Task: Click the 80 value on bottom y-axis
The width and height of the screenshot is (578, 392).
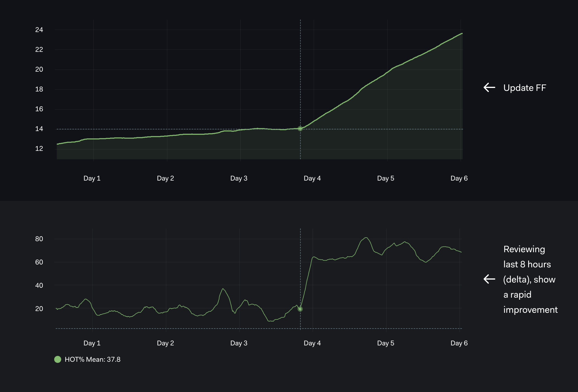Action: (39, 239)
